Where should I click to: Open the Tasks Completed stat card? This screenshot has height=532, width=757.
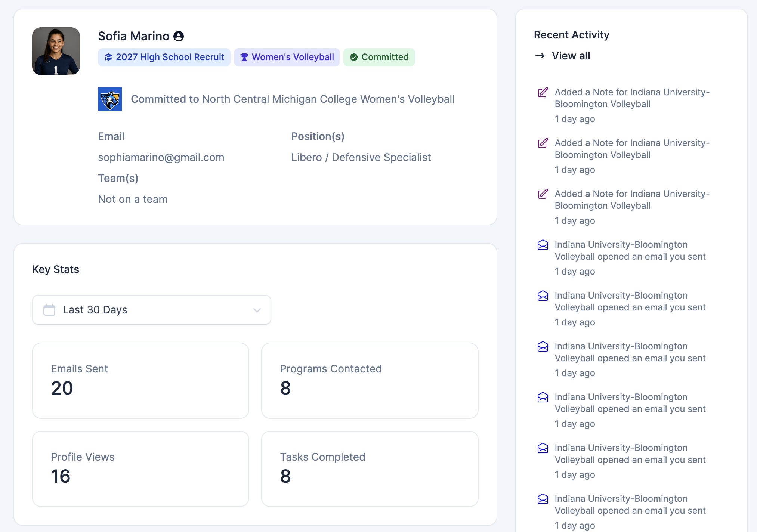pos(370,468)
